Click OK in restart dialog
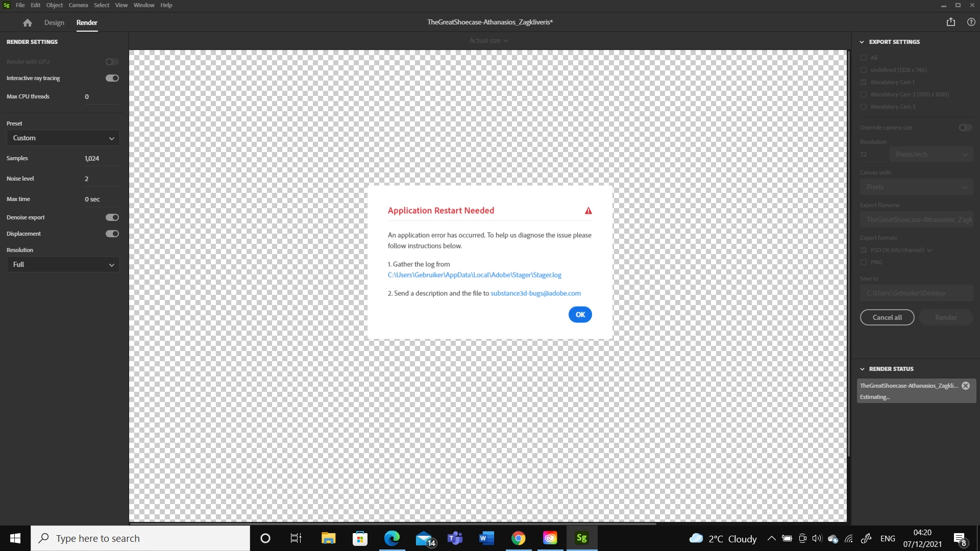980x551 pixels. click(x=580, y=315)
